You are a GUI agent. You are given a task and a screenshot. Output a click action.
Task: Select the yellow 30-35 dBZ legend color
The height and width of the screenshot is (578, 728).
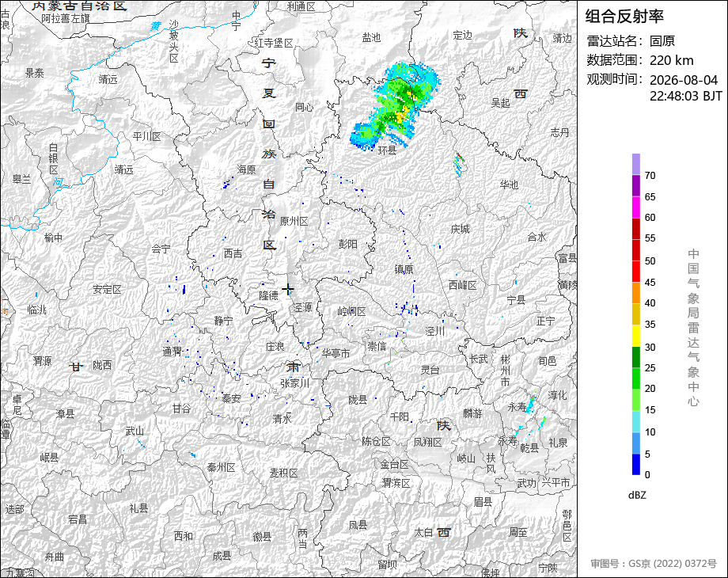[636, 336]
